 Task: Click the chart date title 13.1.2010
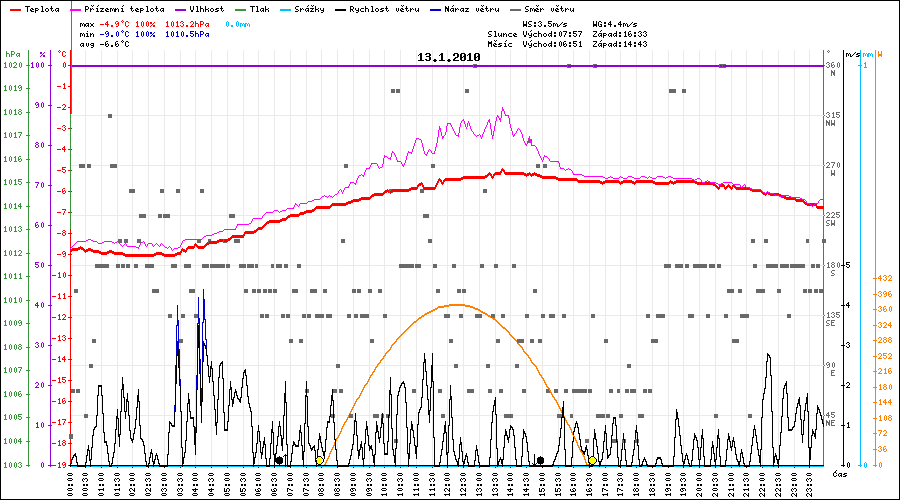pos(449,58)
